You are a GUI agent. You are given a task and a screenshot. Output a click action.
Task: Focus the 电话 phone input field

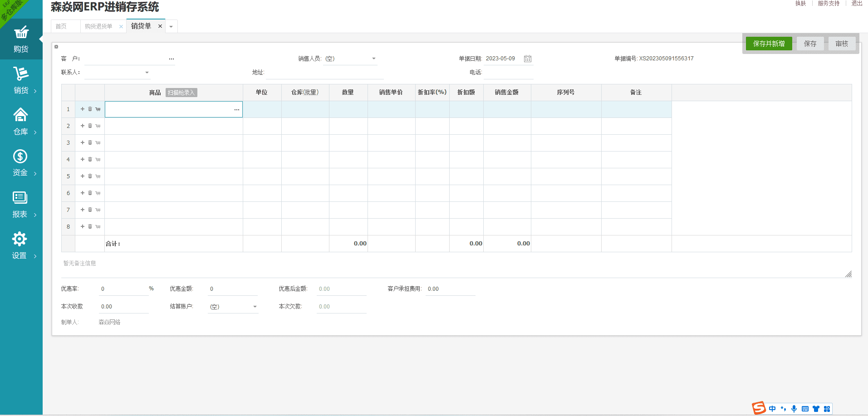[x=509, y=73]
